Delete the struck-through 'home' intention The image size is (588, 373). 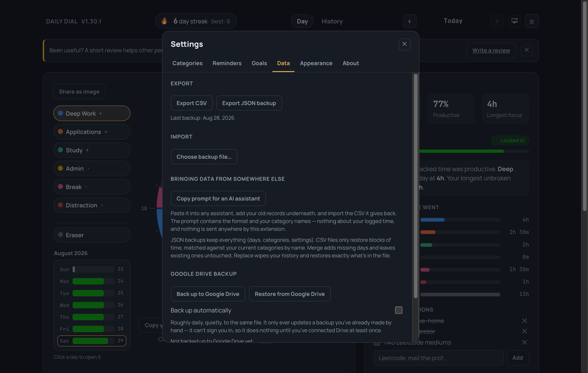coord(524,320)
